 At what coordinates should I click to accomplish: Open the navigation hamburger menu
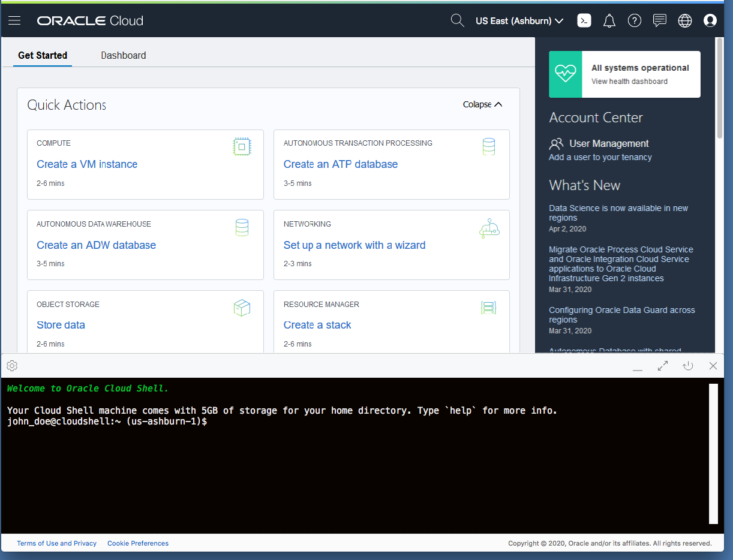(x=14, y=20)
